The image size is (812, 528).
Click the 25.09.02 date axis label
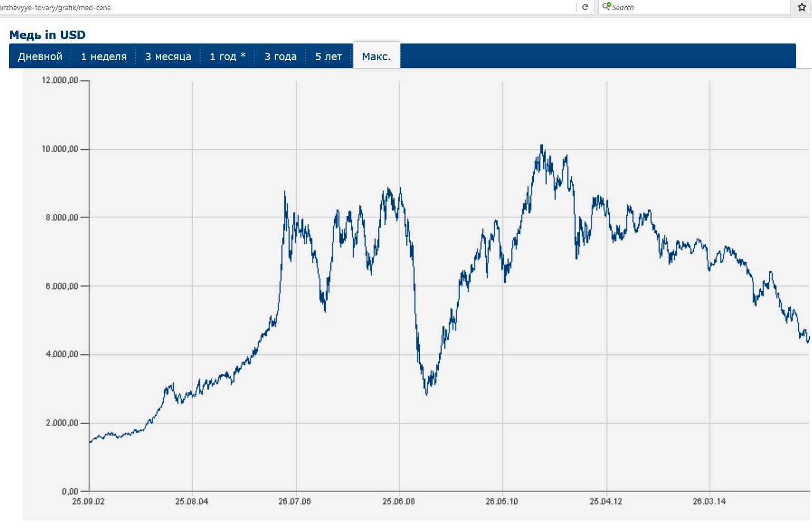coord(88,502)
